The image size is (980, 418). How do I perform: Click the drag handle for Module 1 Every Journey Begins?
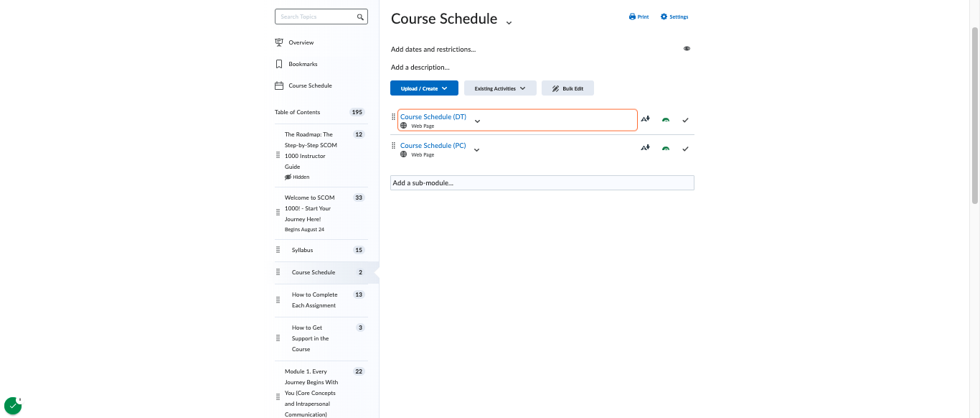(x=278, y=397)
